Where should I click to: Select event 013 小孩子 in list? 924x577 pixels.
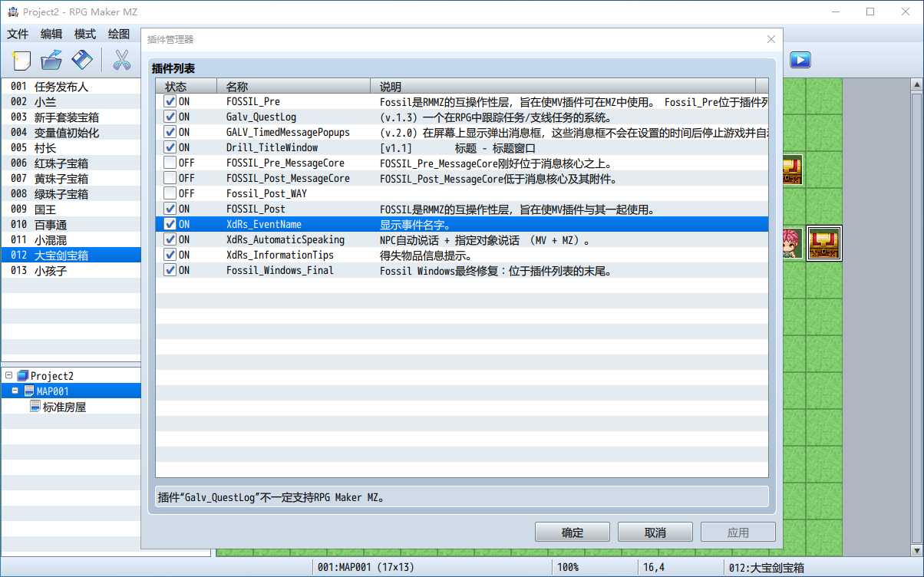point(71,271)
